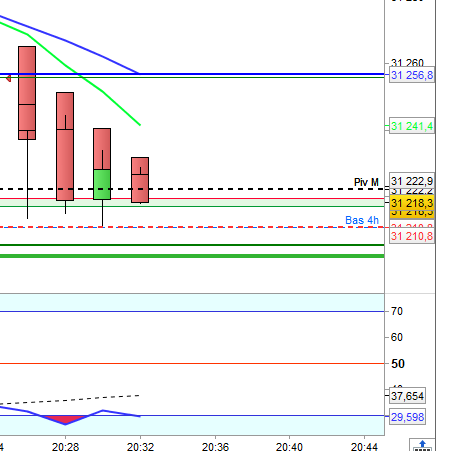
Task: Click the 37,654 indicator value label
Action: [x=407, y=396]
